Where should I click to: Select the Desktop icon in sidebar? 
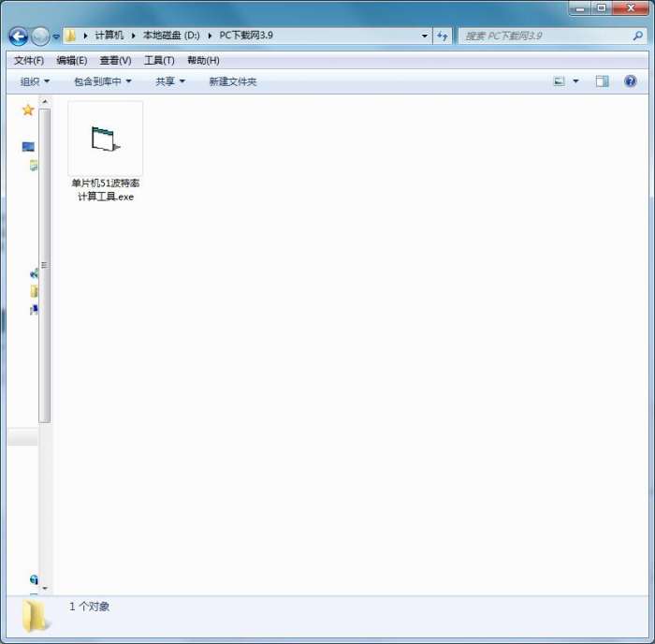(x=28, y=147)
